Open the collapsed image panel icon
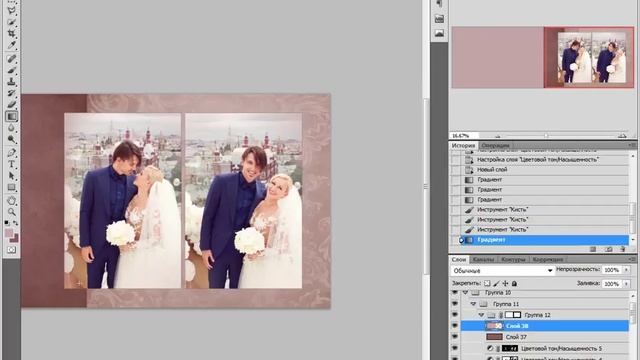Screen dimensions: 640x360 click(x=439, y=33)
